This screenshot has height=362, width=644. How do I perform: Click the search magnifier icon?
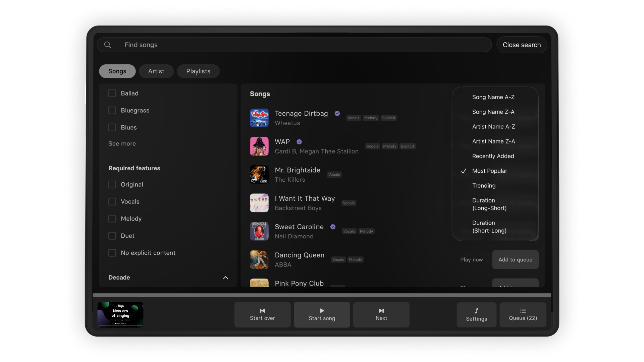tap(107, 45)
